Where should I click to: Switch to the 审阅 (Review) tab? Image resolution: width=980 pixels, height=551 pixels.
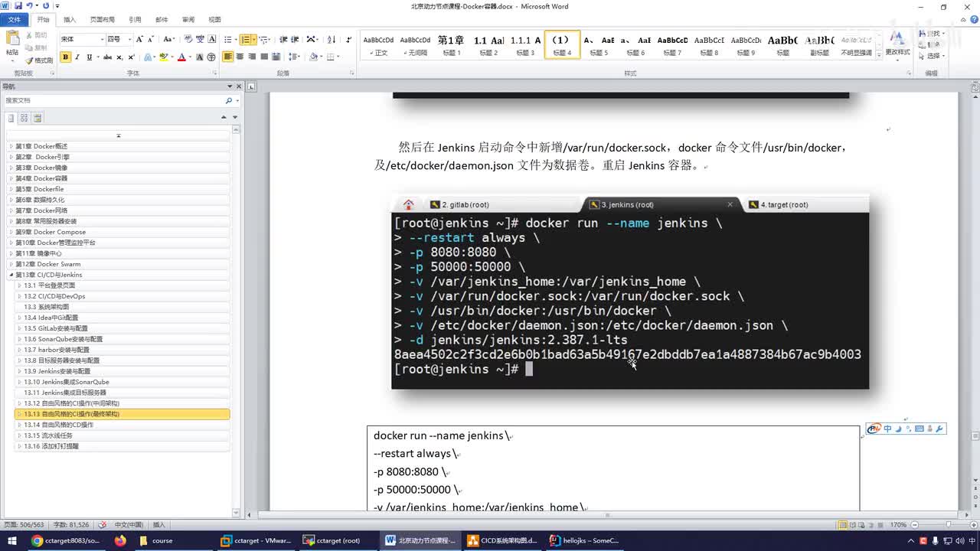(188, 20)
